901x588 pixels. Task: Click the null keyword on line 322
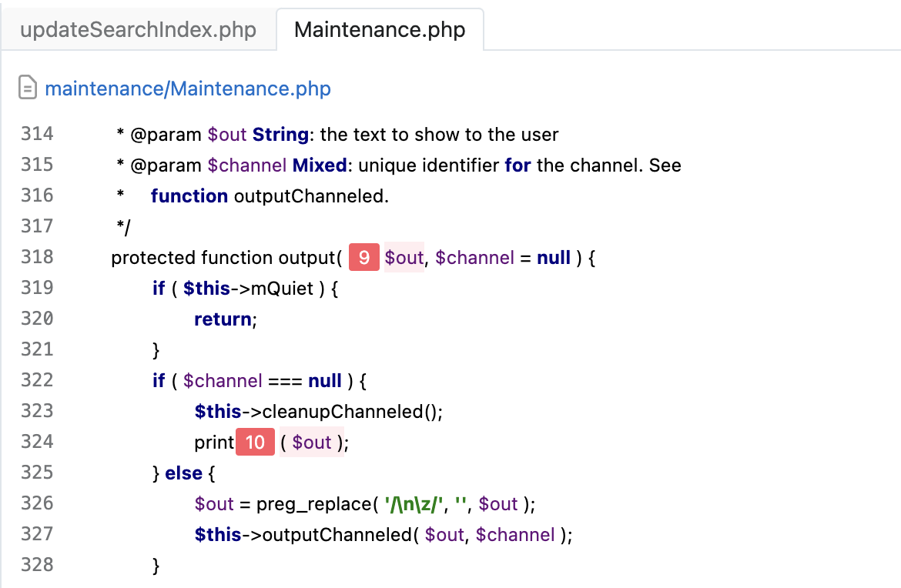[x=324, y=380]
